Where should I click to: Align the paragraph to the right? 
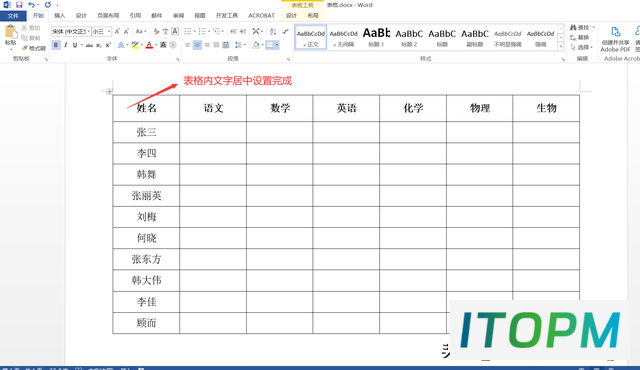pyautogui.click(x=207, y=45)
